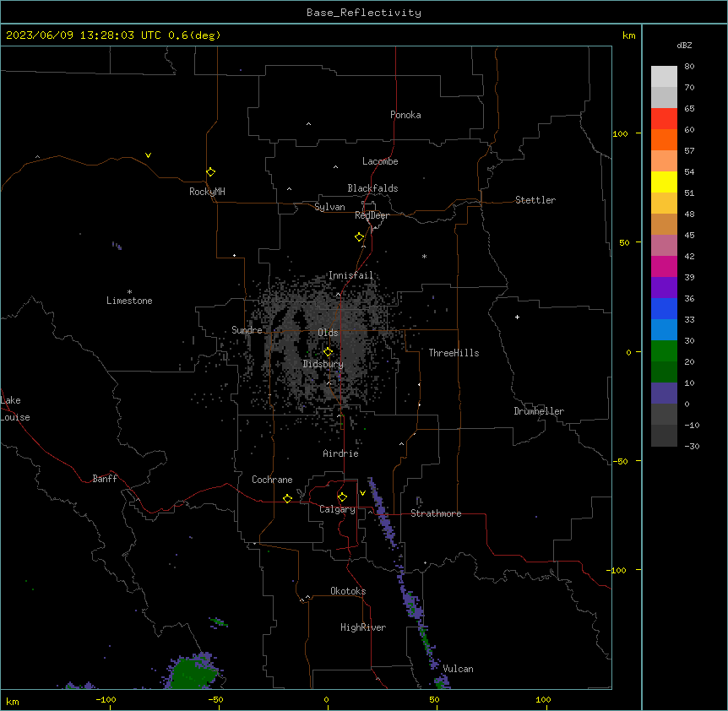Pick the purple 36-39 dBZ legend swatch
Image resolution: width=728 pixels, height=711 pixels.
664,288
